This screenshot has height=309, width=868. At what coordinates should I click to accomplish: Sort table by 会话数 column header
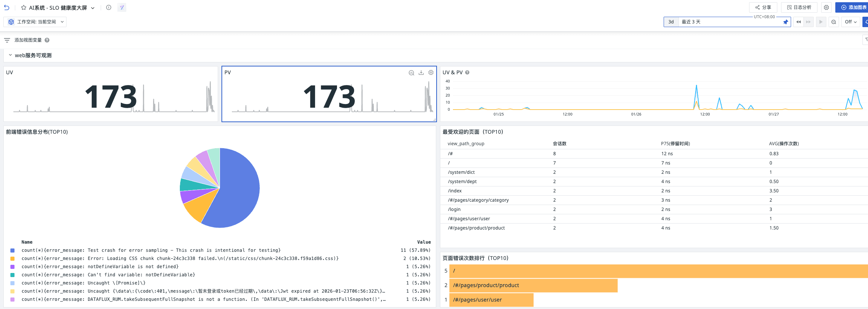point(559,144)
